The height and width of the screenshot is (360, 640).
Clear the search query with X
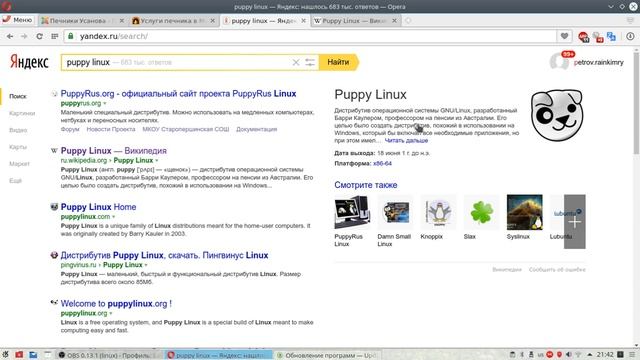(296, 62)
